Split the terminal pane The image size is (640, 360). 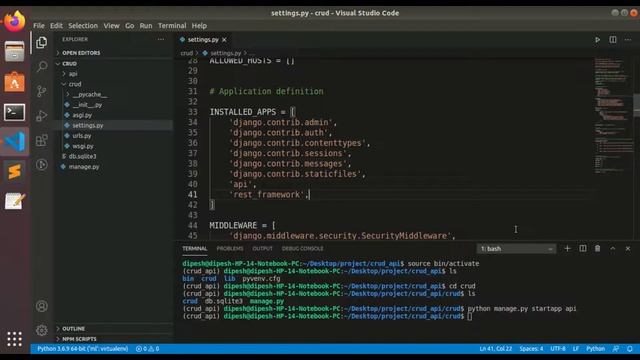tap(582, 248)
